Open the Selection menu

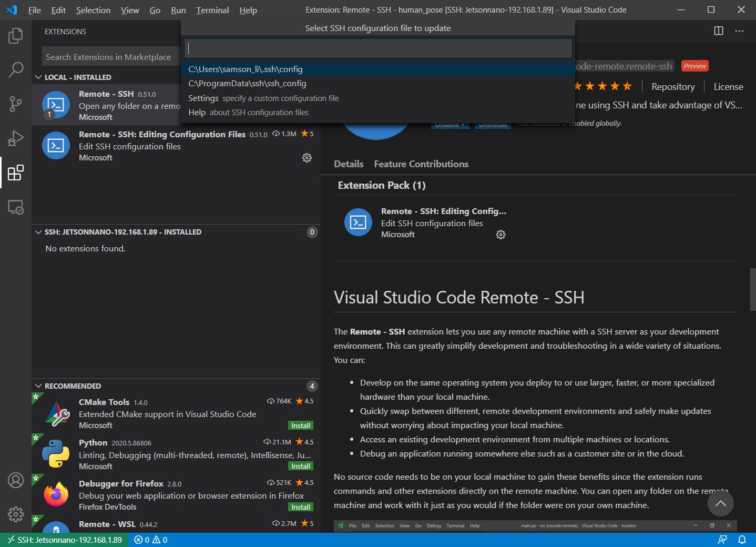(x=93, y=10)
